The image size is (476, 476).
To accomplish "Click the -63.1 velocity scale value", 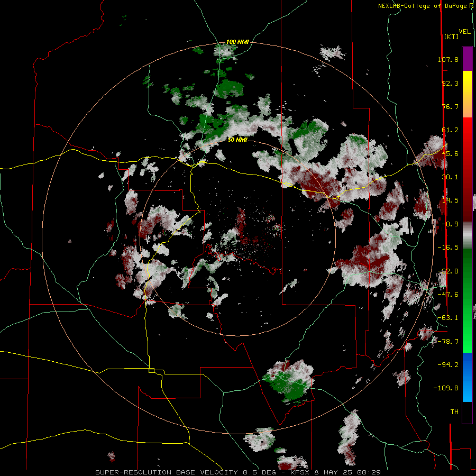I will [448, 318].
